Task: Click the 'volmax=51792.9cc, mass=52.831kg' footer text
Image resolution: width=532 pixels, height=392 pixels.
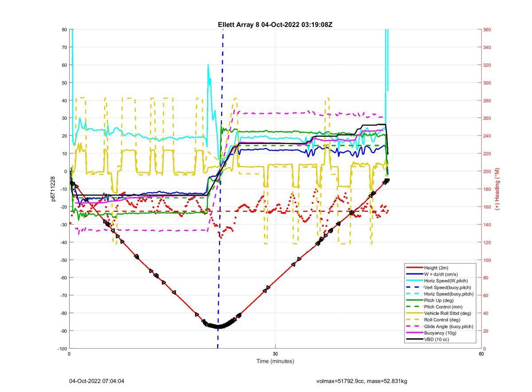Action: point(362,381)
